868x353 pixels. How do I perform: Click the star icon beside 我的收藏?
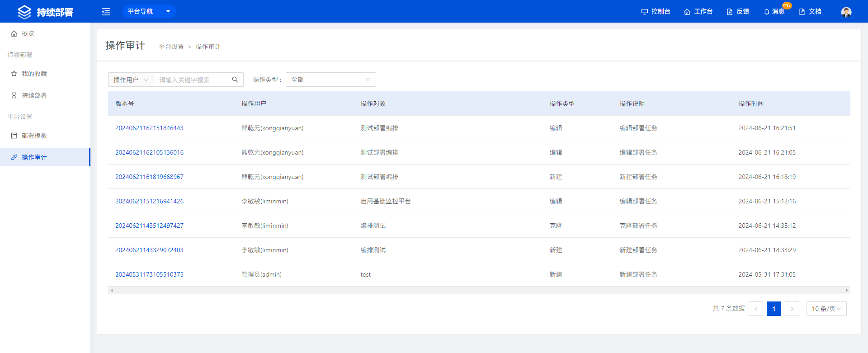pos(14,74)
